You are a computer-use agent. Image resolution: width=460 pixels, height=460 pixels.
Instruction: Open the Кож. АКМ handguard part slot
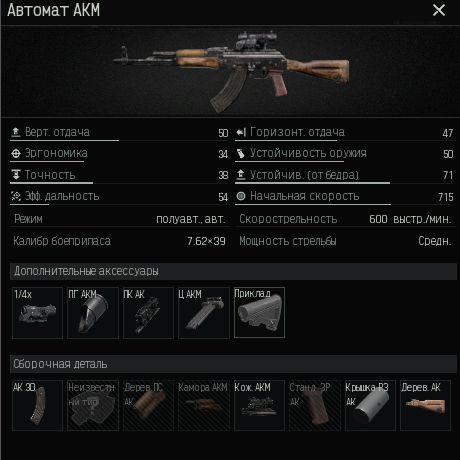click(259, 405)
